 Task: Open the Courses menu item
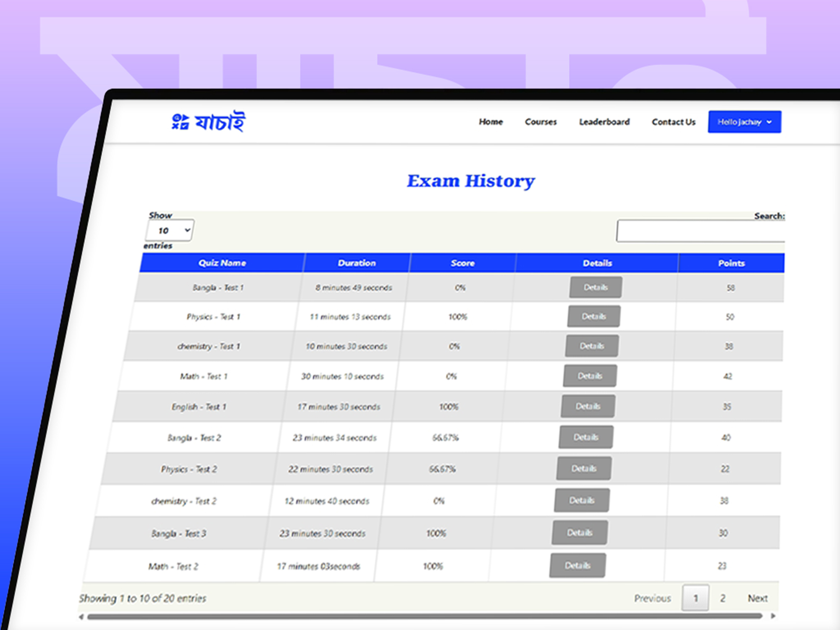click(x=541, y=122)
